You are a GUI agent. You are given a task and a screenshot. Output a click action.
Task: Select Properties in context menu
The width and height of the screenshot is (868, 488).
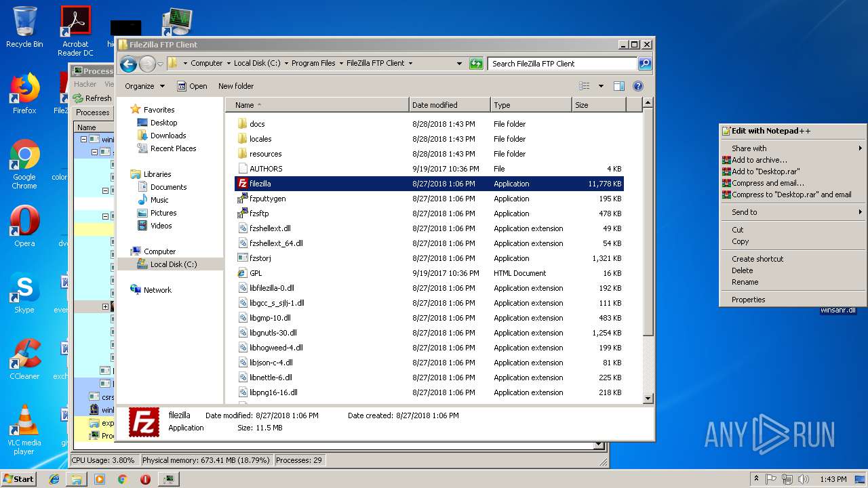pos(792,300)
